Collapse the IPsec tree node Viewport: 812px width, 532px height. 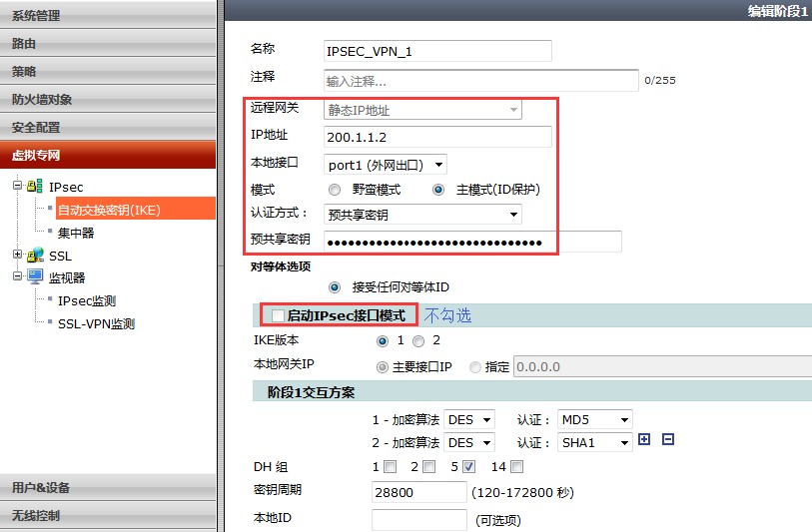coord(17,187)
